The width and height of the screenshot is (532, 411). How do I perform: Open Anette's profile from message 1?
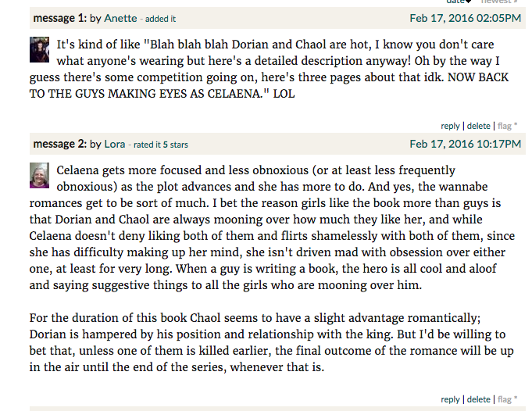pos(120,18)
